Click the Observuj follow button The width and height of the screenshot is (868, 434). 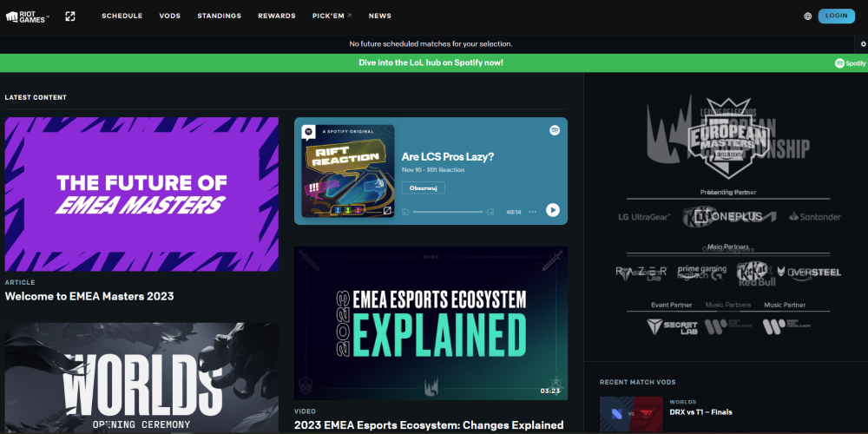[x=423, y=187]
